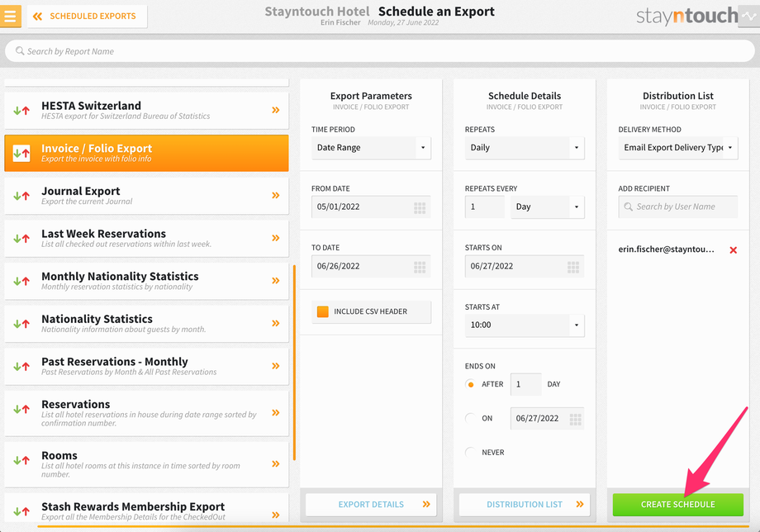Screen dimensions: 760x532
Task: Click the report list vertical scrollbar
Action: (294, 363)
